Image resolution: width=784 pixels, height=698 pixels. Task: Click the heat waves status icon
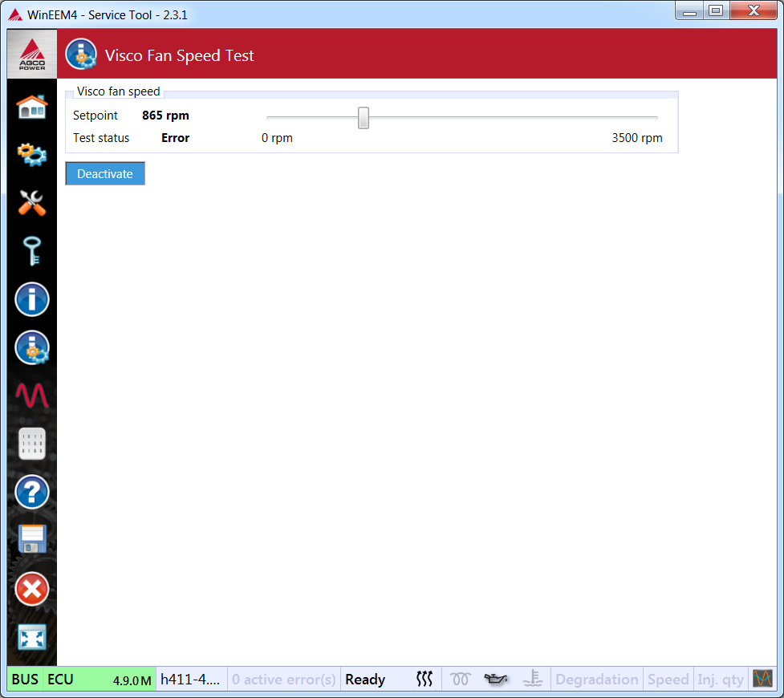pos(424,680)
